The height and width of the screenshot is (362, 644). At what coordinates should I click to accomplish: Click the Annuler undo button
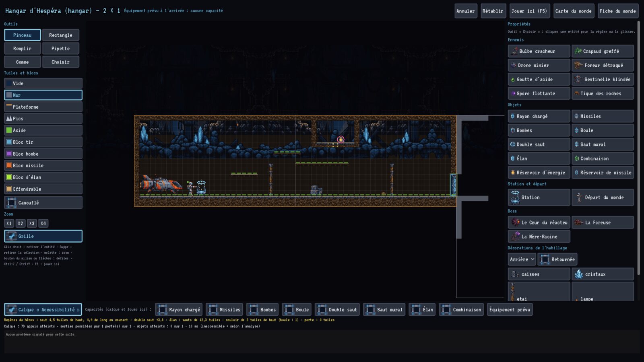coord(466,11)
